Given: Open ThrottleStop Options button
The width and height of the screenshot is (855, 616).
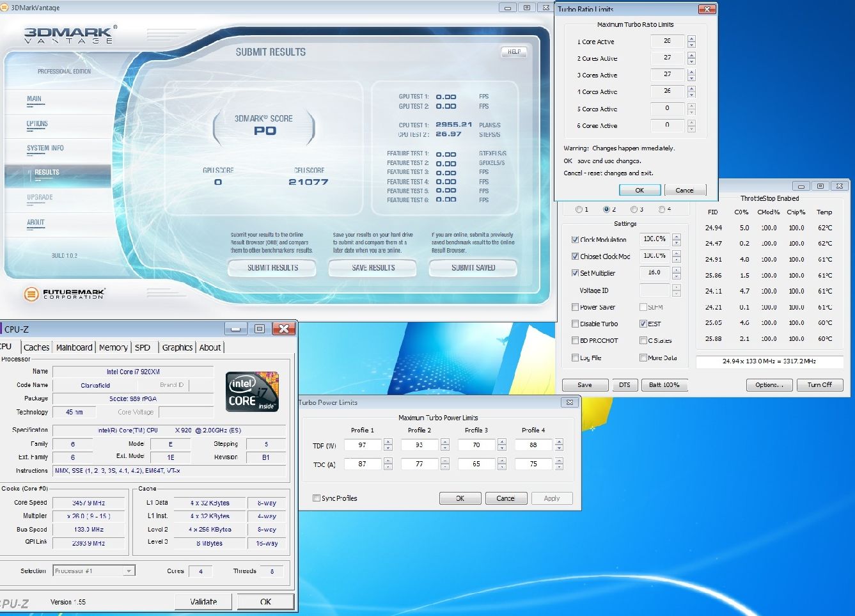Looking at the screenshot, I should point(769,385).
